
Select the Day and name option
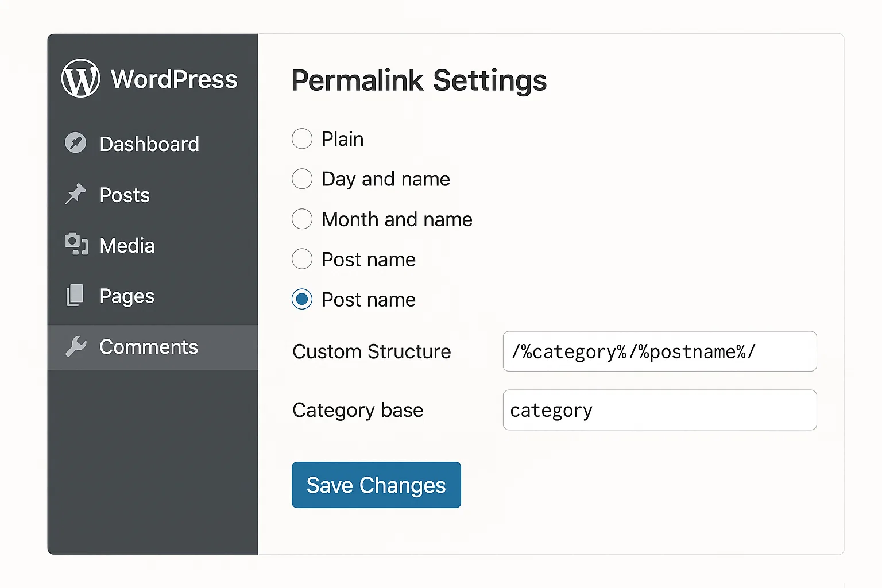[x=301, y=179]
